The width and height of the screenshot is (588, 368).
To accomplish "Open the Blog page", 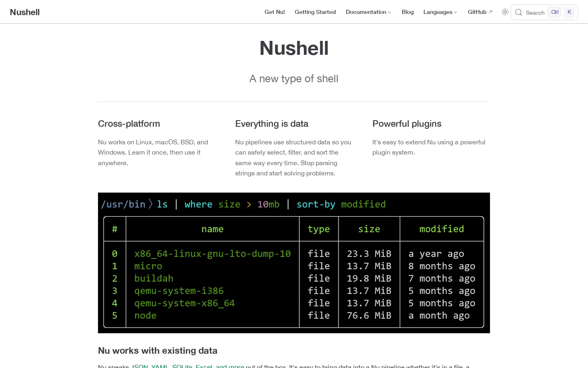I will point(408,12).
